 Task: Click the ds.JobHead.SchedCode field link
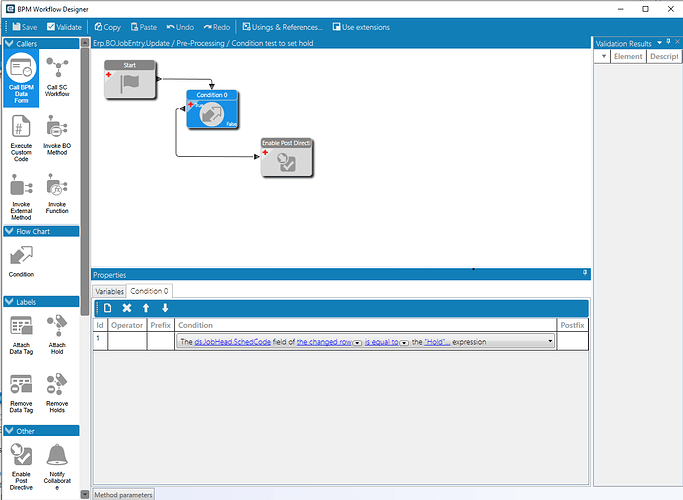[233, 342]
